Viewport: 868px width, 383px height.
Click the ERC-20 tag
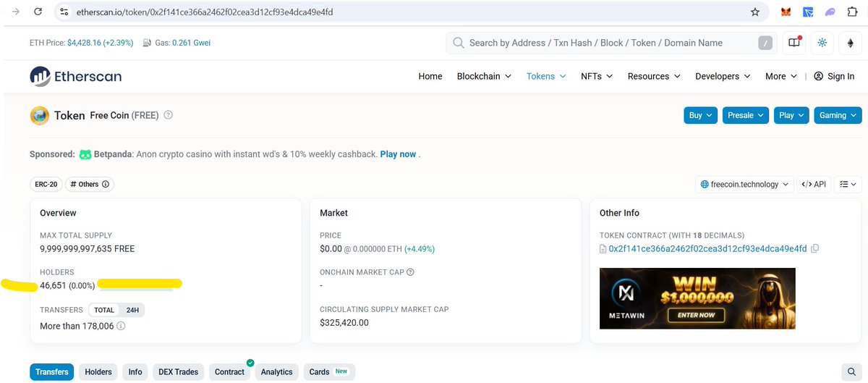pos(46,185)
